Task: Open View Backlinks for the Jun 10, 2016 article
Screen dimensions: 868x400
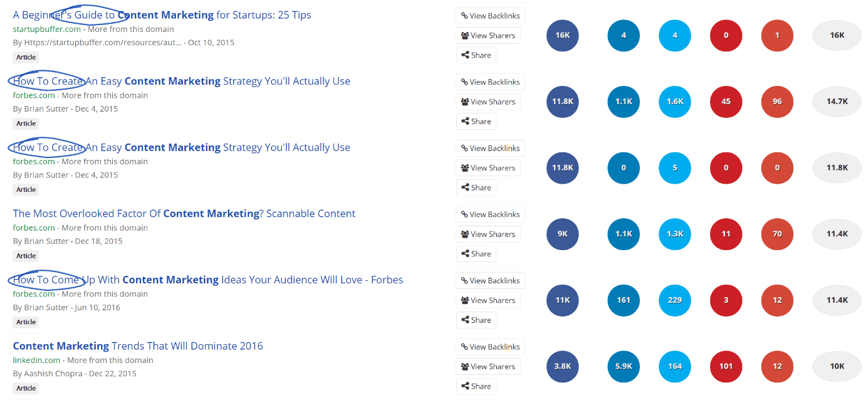Action: [x=490, y=281]
